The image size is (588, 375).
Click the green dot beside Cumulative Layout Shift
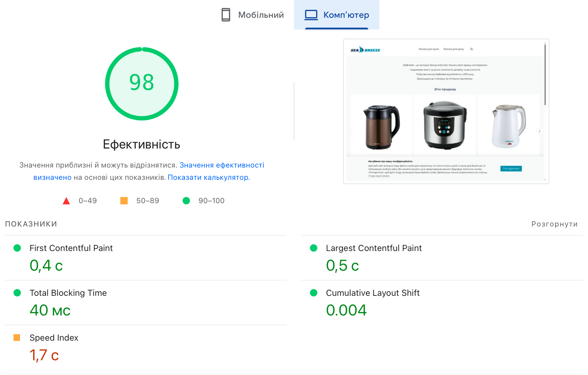314,293
